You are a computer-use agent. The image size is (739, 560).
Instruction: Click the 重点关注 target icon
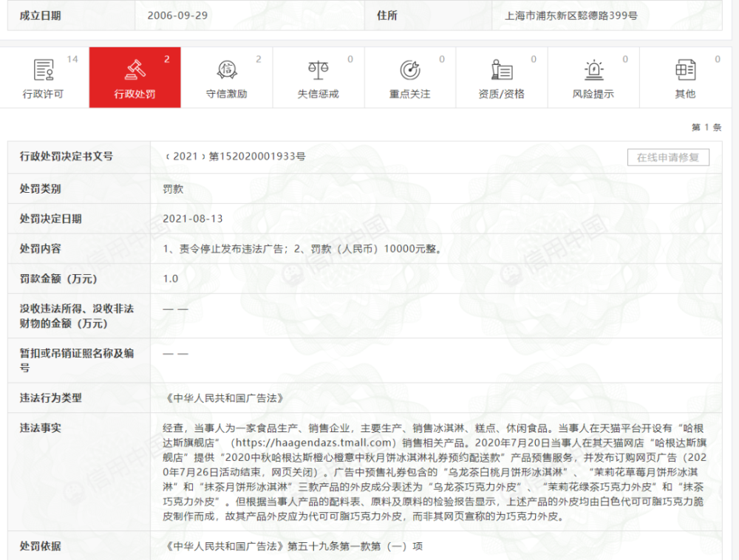point(409,70)
